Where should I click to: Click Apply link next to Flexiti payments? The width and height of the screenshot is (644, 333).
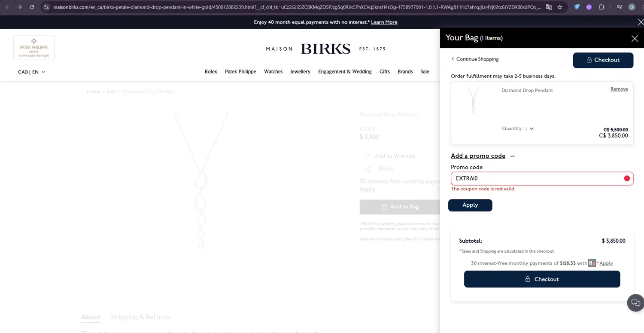click(x=606, y=263)
